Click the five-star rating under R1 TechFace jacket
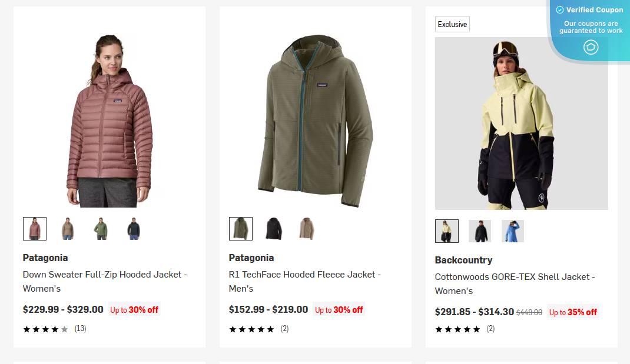Viewport: 630px width, 364px height. click(251, 329)
